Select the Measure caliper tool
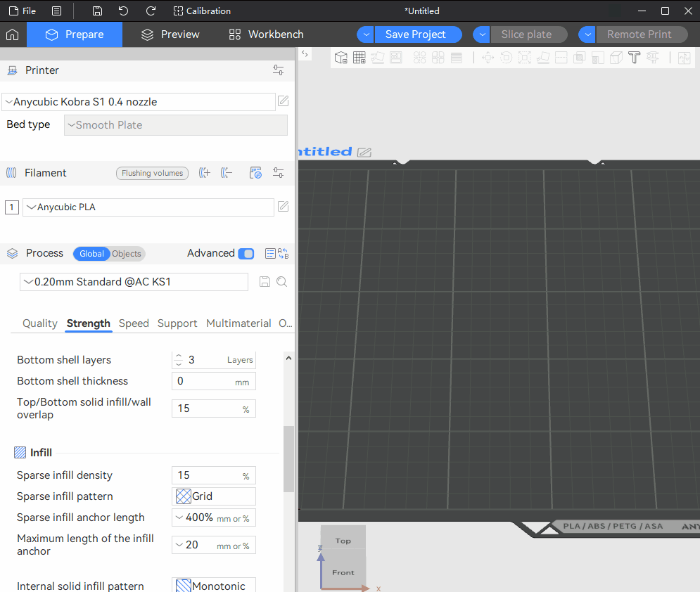Image resolution: width=700 pixels, height=592 pixels. (x=653, y=58)
